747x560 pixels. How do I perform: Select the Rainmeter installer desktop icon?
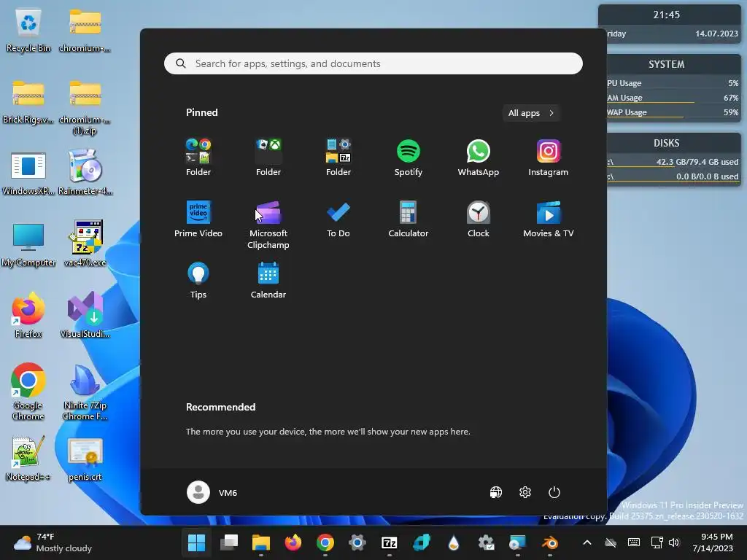tap(85, 172)
